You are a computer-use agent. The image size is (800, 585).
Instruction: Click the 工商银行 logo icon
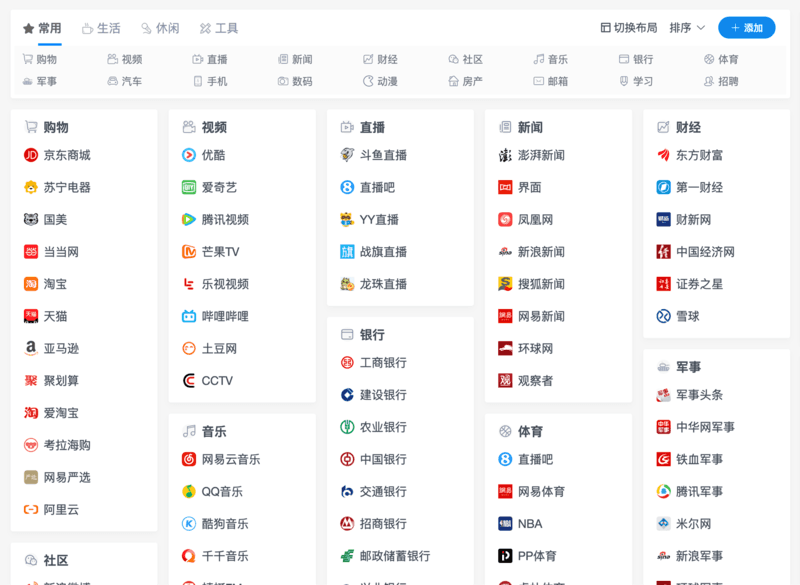tap(347, 363)
